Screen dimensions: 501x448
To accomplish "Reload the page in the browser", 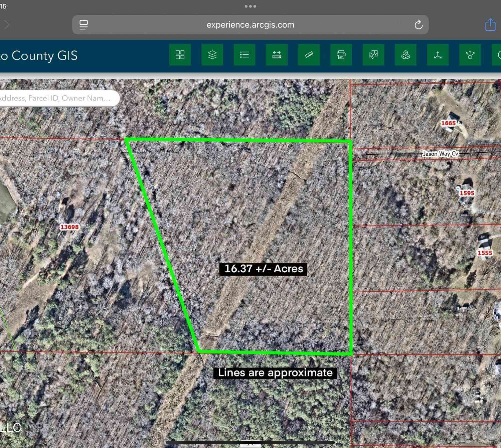I will pos(419,25).
